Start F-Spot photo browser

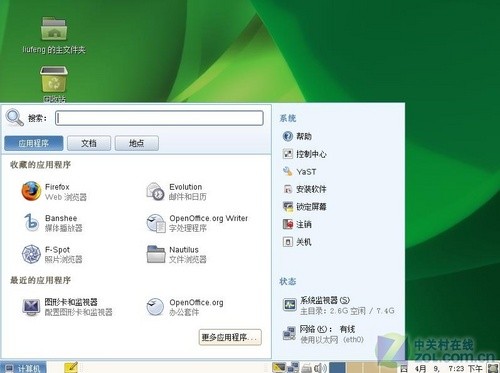coord(52,254)
